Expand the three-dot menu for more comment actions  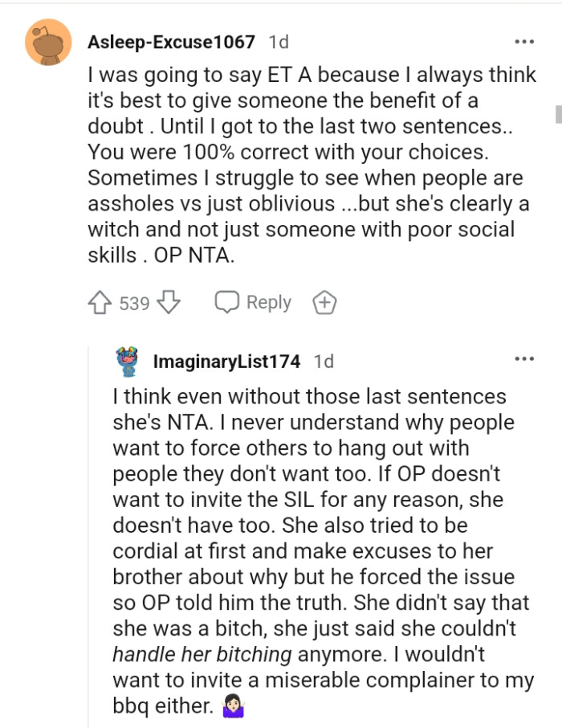pos(525,42)
